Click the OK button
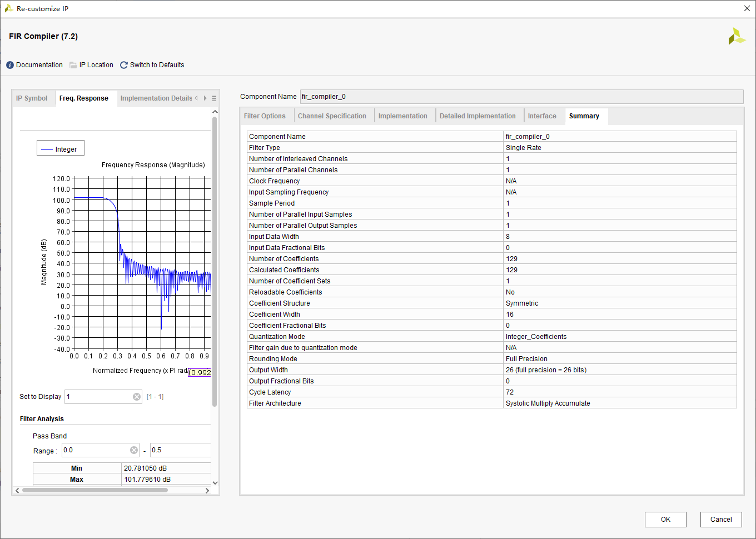This screenshot has height=539, width=756. click(x=665, y=520)
